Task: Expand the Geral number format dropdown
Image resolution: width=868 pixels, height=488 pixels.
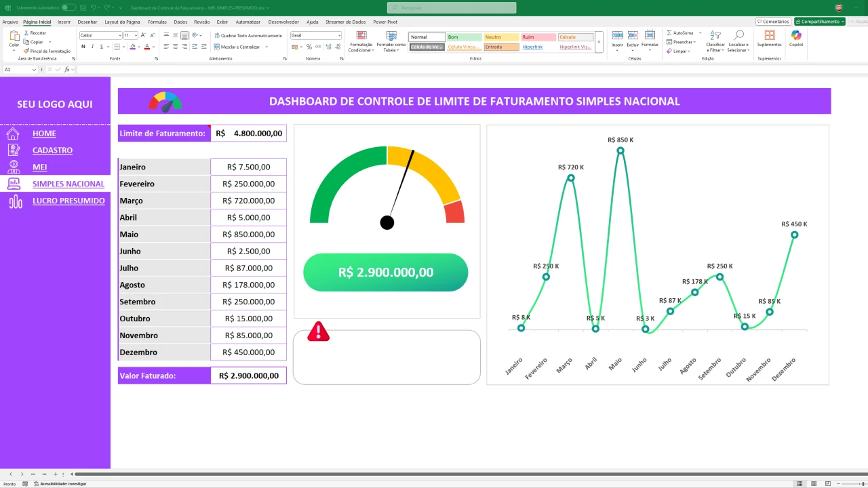Action: click(x=339, y=36)
